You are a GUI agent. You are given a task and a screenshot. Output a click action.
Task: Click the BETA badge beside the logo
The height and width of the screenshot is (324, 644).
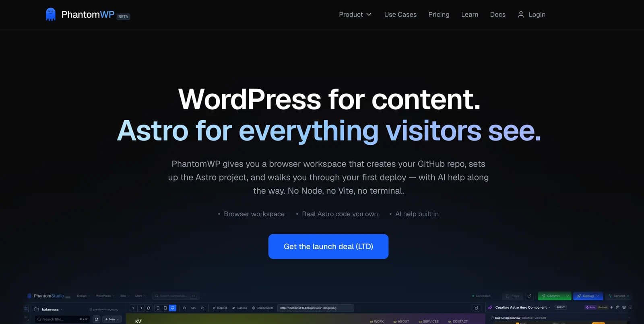[123, 16]
